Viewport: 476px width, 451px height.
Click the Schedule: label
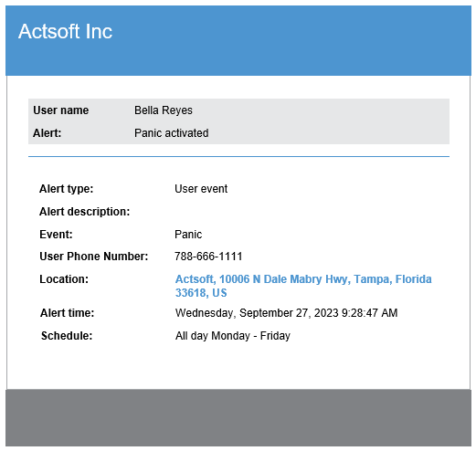(x=67, y=336)
